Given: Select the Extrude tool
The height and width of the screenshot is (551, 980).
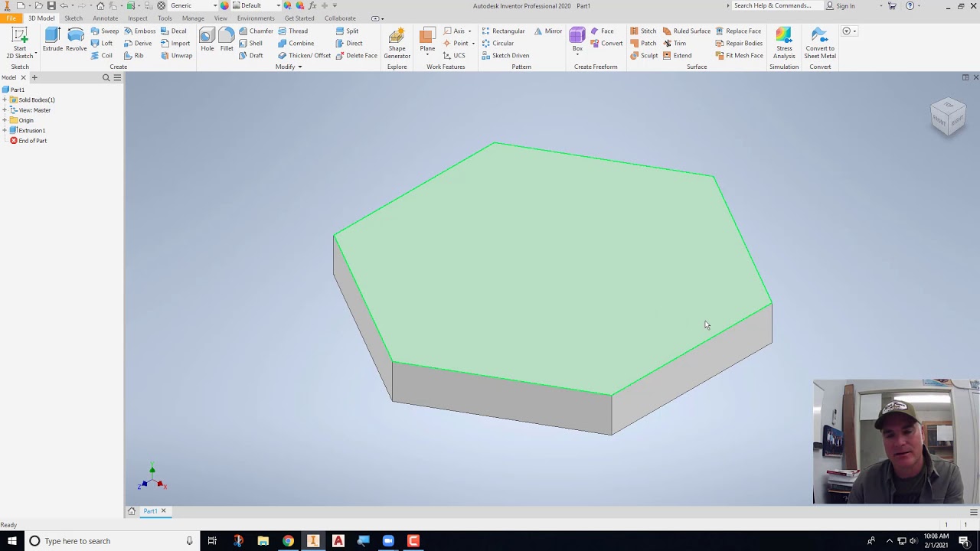Looking at the screenshot, I should 53,40.
